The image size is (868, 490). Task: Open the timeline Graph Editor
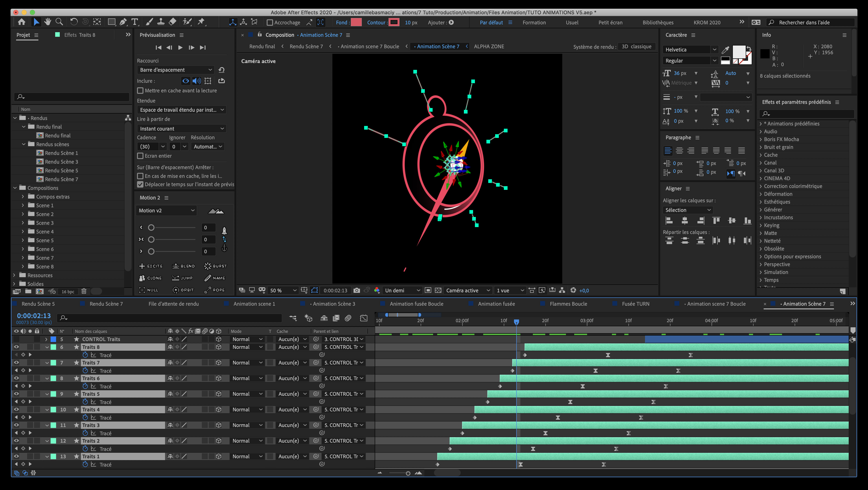364,318
